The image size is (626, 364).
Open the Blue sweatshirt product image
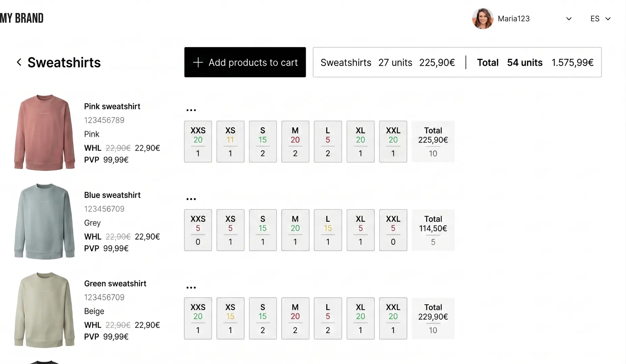pos(44,221)
